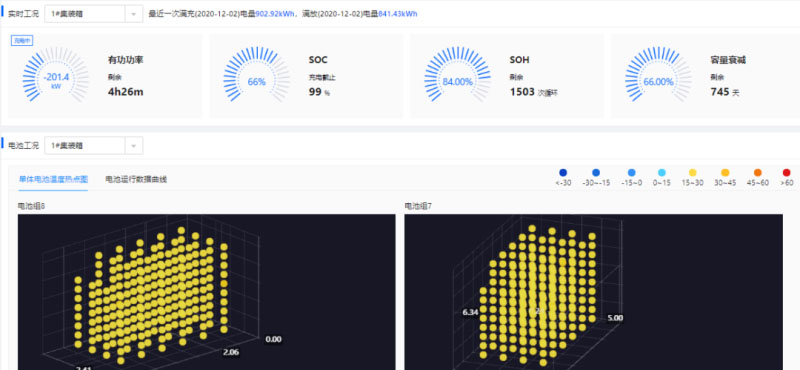Click the SOC card title

[318, 60]
